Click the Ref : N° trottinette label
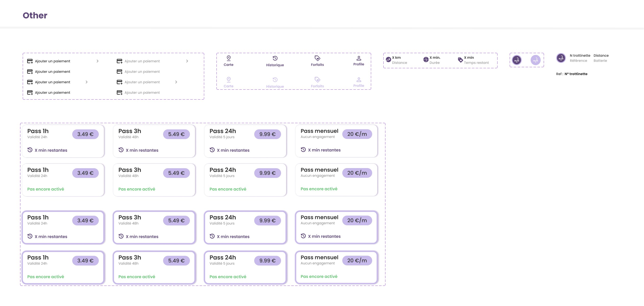 click(572, 74)
